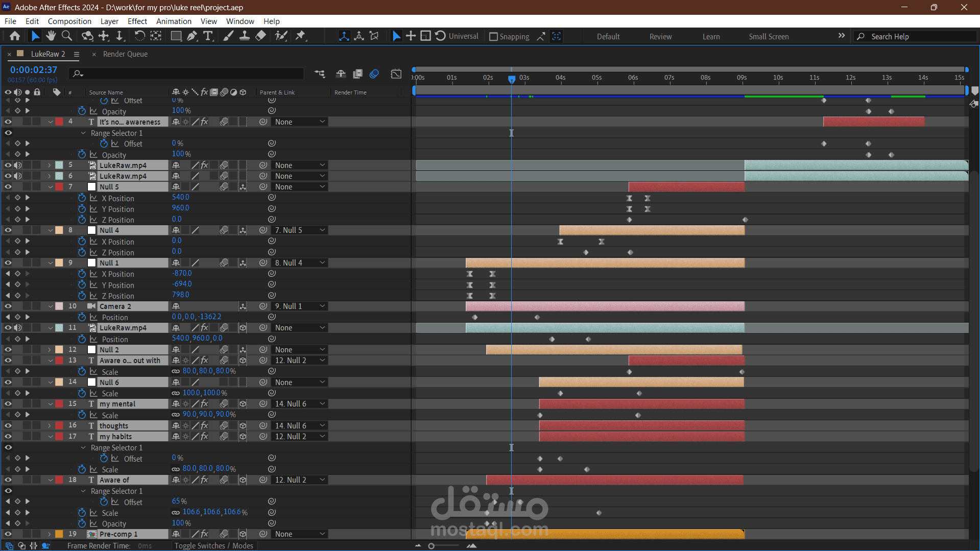Open the LukeRaw 2 panel menu icon
Screen dimensions: 980x551
[77, 54]
